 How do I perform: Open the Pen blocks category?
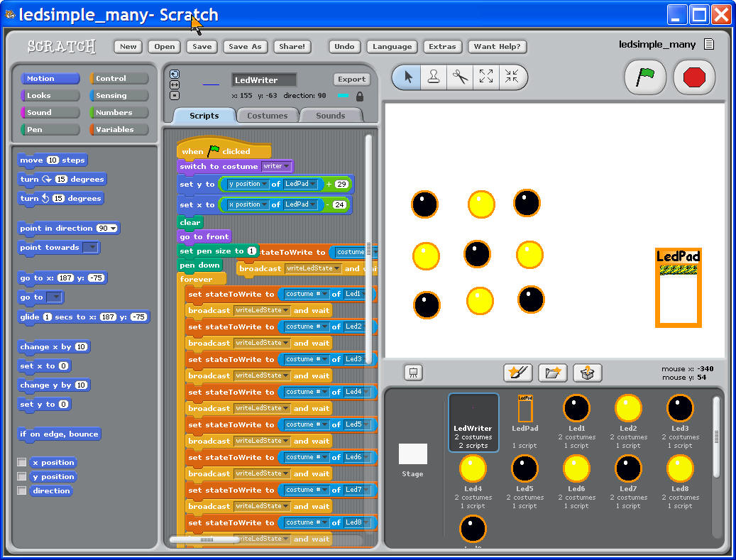(x=50, y=129)
